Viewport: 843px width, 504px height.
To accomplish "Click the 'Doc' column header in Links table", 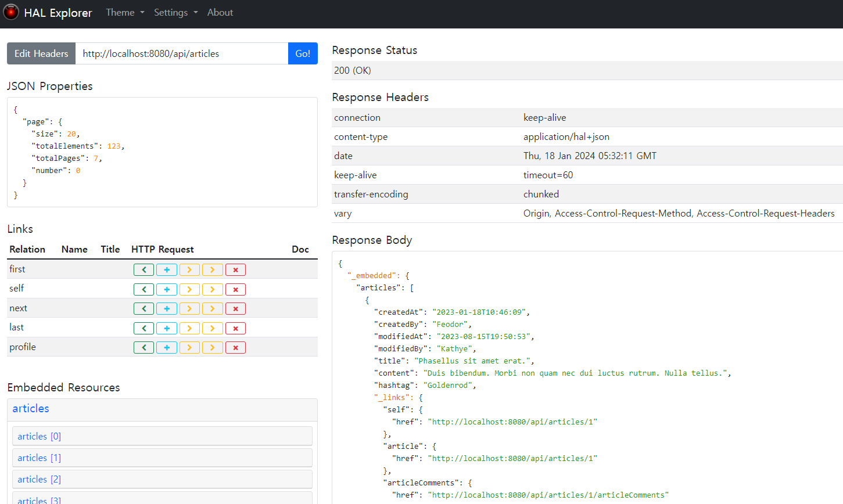I will click(300, 249).
